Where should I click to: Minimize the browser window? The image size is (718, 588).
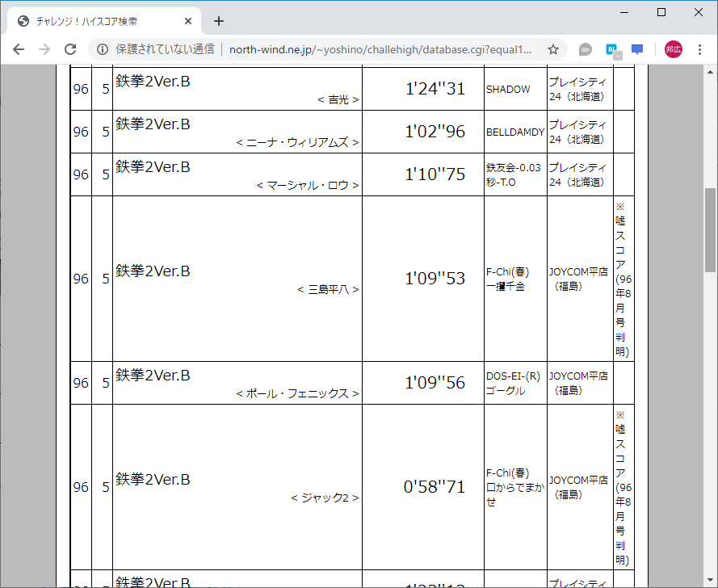[x=624, y=12]
